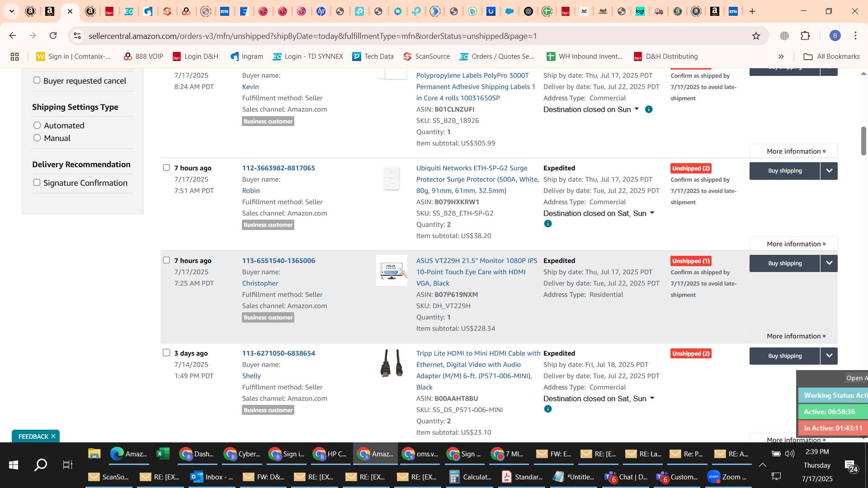The image size is (868, 488).
Task: Open the notification center icon
Action: (850, 466)
